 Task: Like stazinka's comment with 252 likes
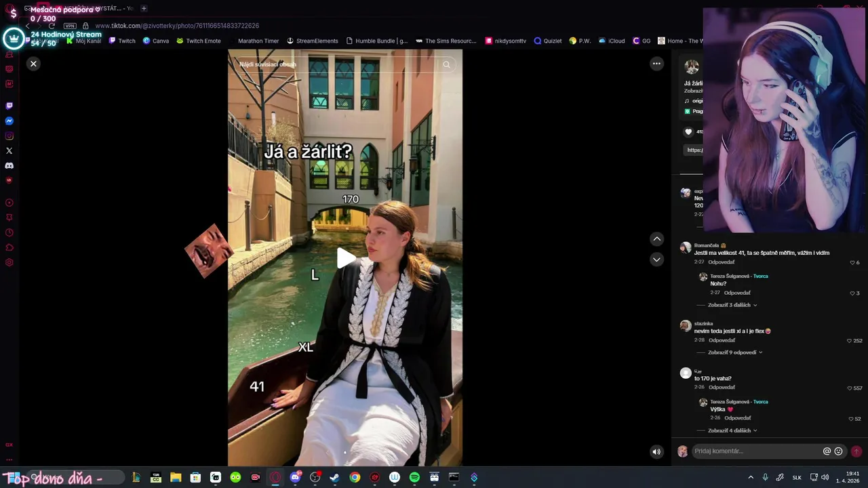(x=850, y=340)
